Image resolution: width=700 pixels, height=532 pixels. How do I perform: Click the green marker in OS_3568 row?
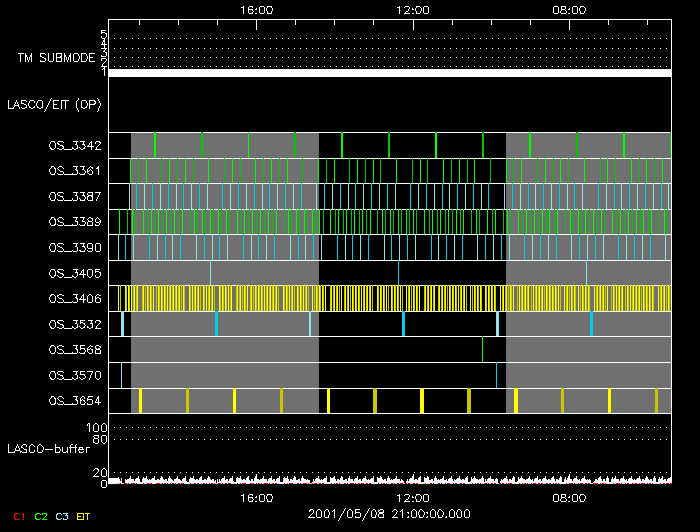tap(483, 349)
